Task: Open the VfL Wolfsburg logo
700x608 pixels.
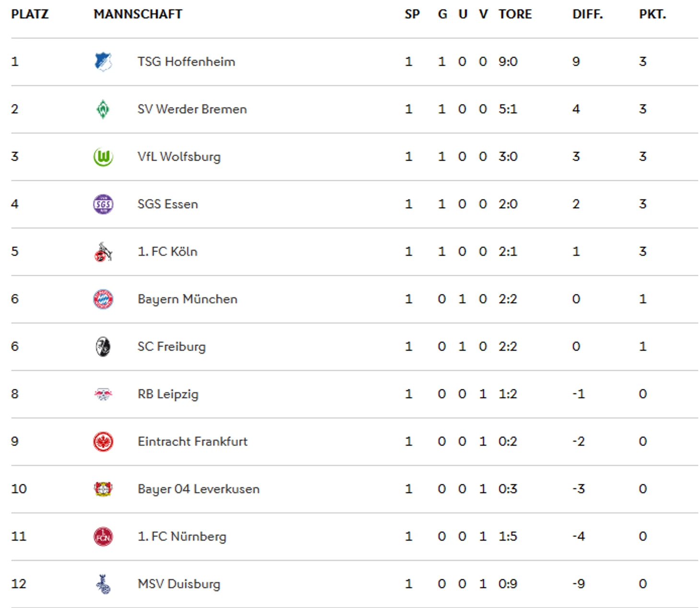Action: point(103,157)
